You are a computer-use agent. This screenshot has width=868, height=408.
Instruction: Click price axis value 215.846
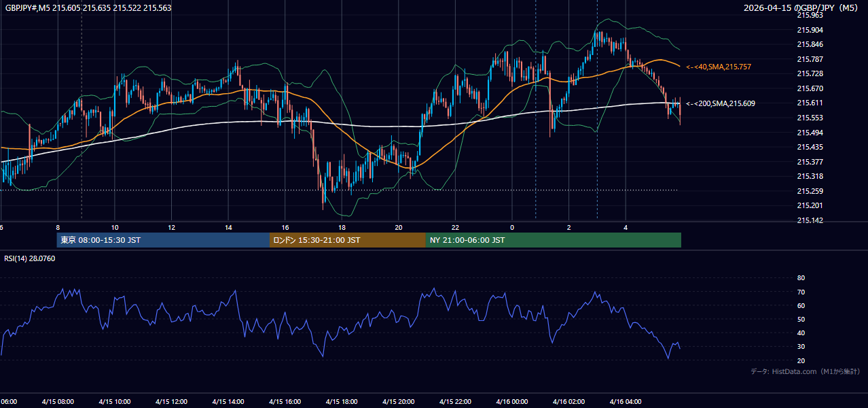(810, 44)
